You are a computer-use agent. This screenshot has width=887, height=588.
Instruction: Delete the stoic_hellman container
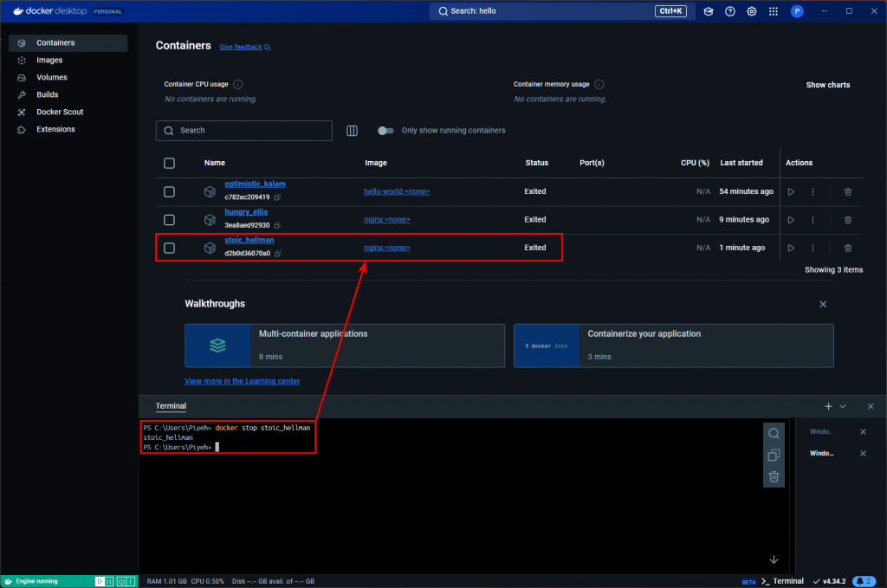[848, 248]
